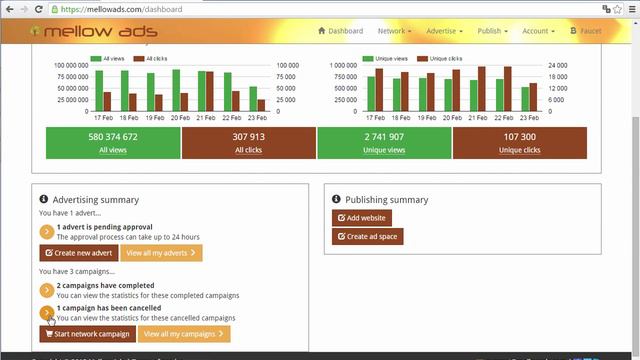Toggle Unique views legend swatch
This screenshot has width=640, height=360.
(368, 59)
